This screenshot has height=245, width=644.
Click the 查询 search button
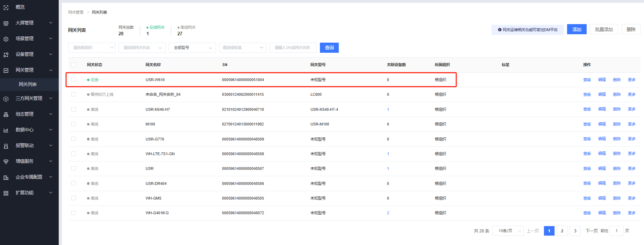point(329,48)
